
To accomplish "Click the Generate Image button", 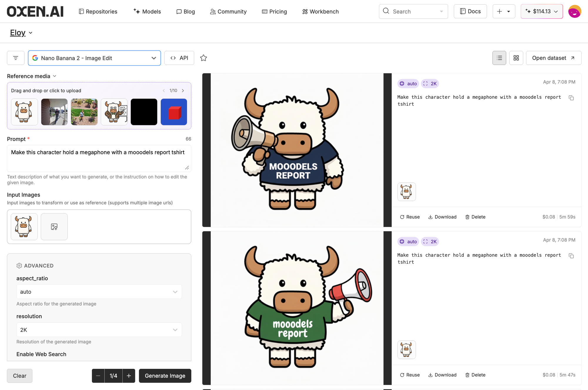I will click(x=165, y=376).
